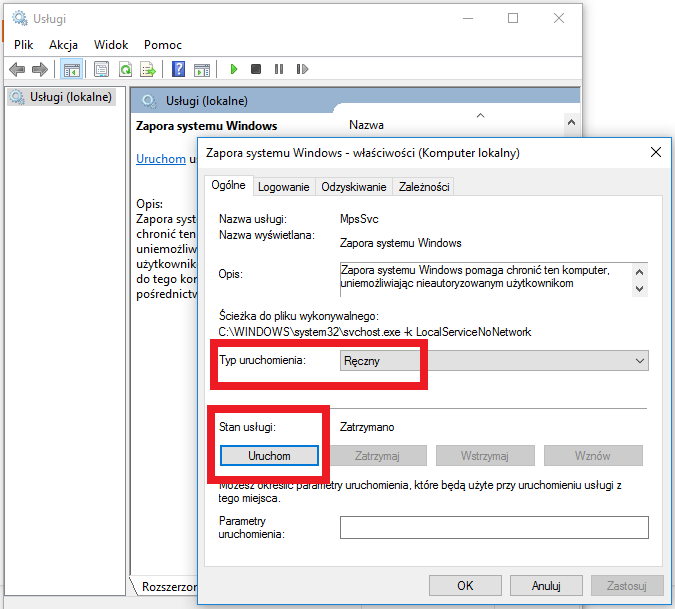Open the Plik menu
675x609 pixels.
[x=23, y=45]
